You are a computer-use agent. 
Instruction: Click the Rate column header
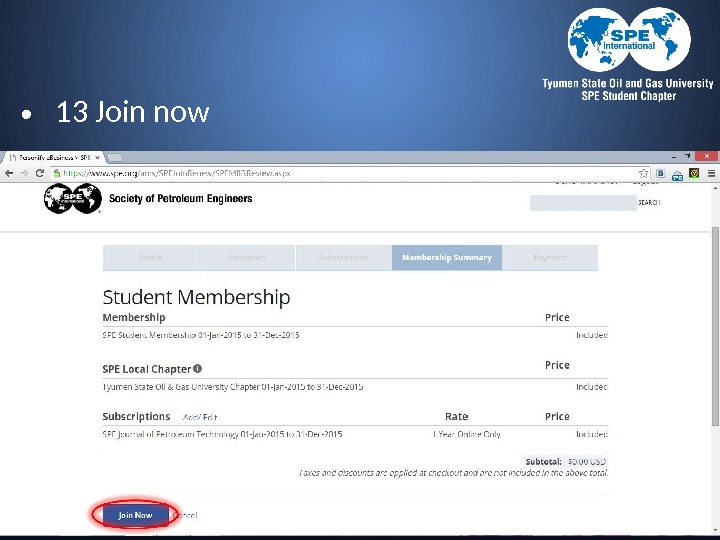click(x=456, y=416)
